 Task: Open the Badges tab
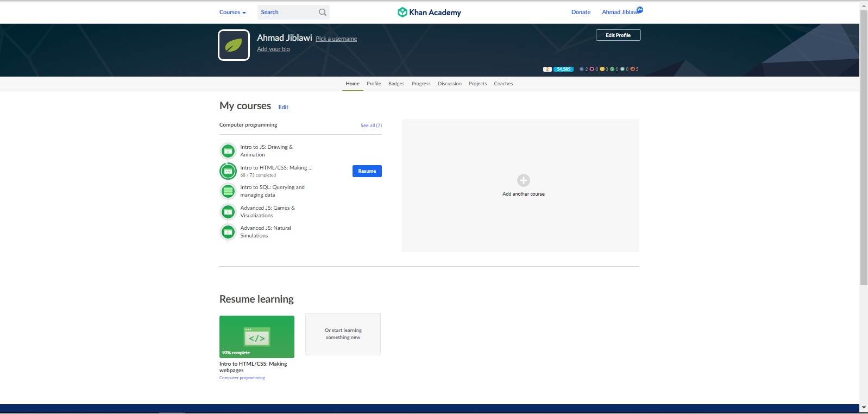(x=397, y=84)
